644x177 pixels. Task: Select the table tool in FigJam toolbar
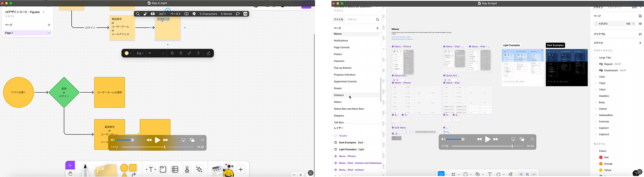(175, 169)
